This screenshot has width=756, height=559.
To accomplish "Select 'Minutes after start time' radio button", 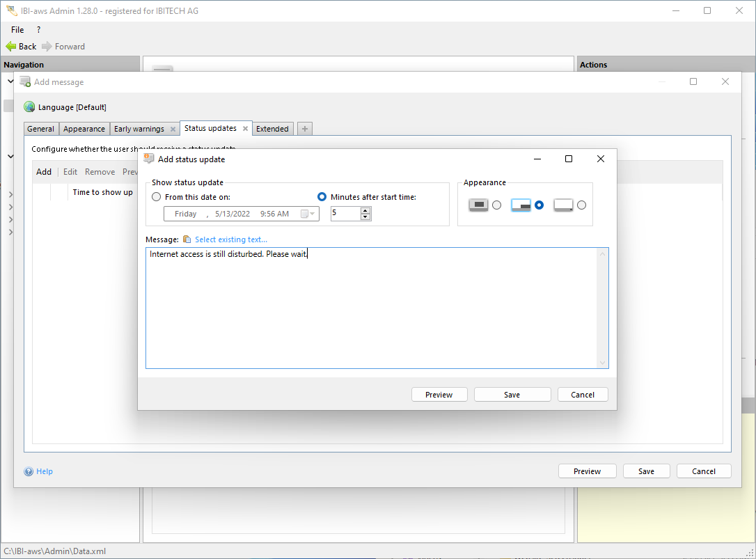I will click(x=322, y=197).
